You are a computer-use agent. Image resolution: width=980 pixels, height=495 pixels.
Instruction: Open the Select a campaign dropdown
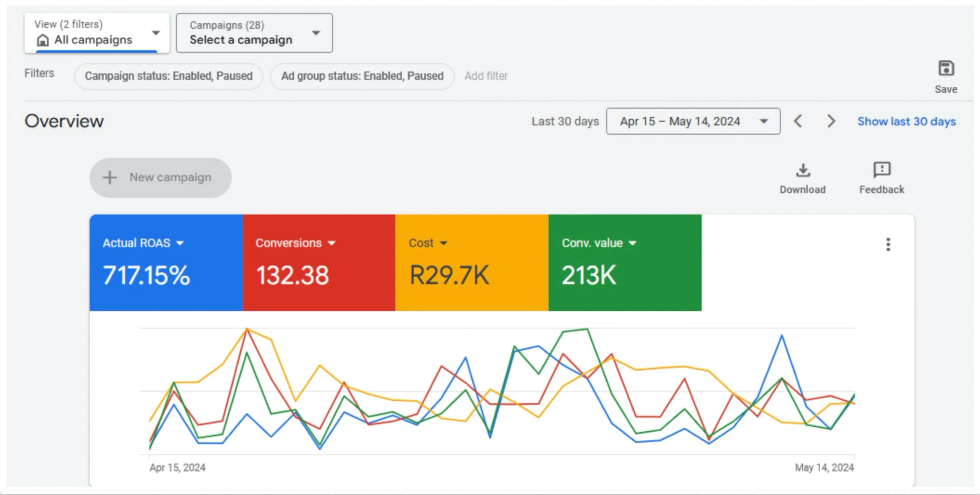click(x=254, y=33)
